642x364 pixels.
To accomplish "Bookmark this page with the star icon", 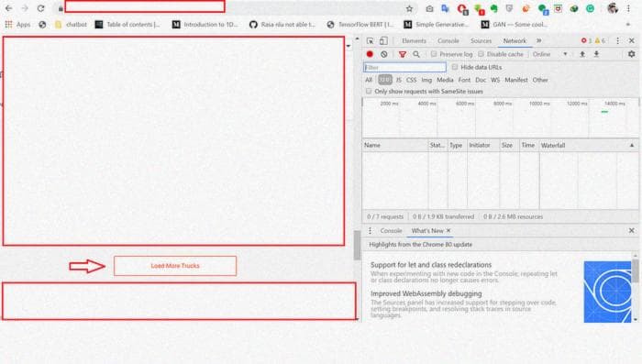I will (409, 8).
